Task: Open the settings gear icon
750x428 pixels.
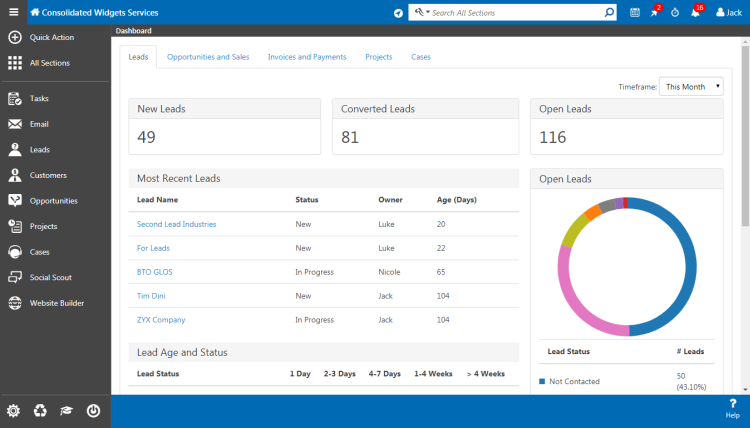Action: pos(13,410)
